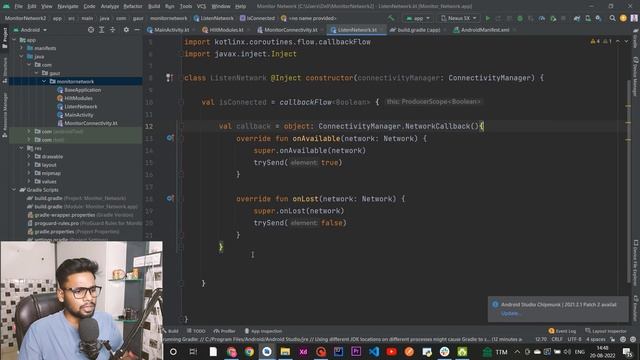Collapse the Gradle Scripts node

[x=14, y=190]
